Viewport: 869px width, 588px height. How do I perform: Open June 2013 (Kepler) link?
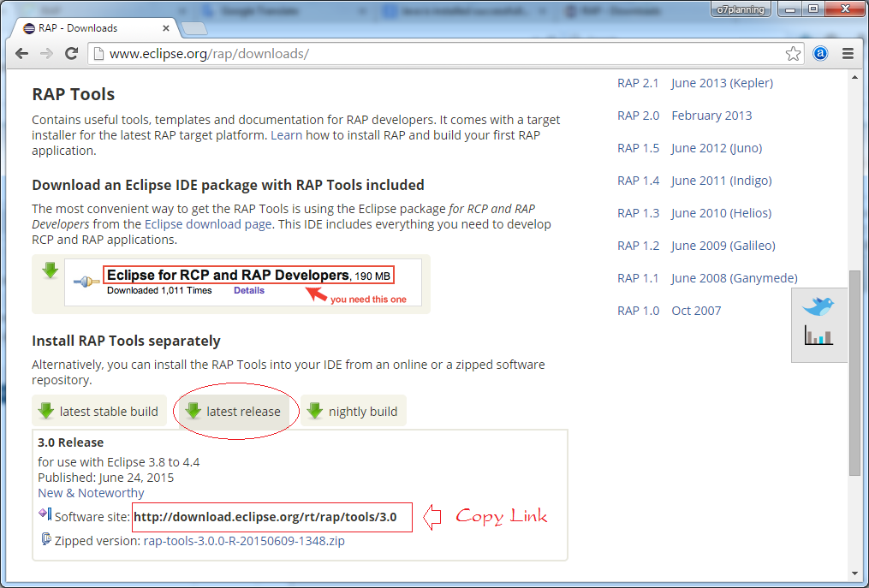coord(722,83)
